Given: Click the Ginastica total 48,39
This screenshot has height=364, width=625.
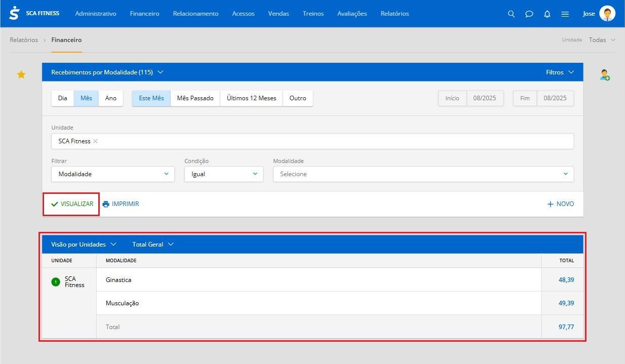Looking at the screenshot, I should [566, 280].
